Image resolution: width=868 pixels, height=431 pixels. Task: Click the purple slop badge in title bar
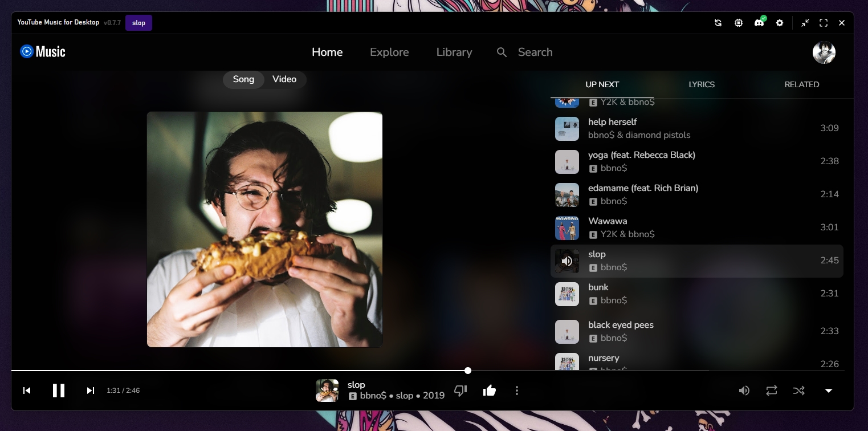(138, 23)
